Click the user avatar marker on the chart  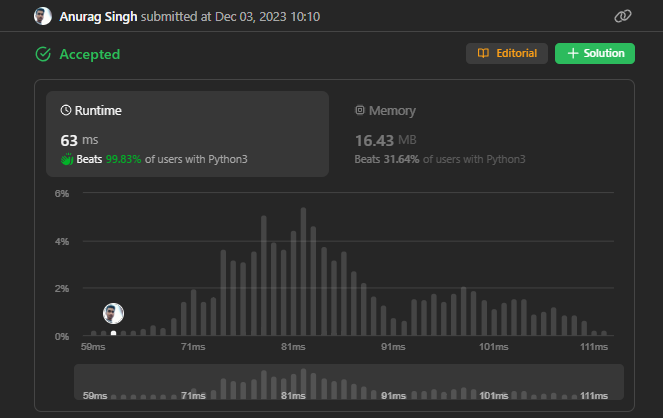pos(114,313)
